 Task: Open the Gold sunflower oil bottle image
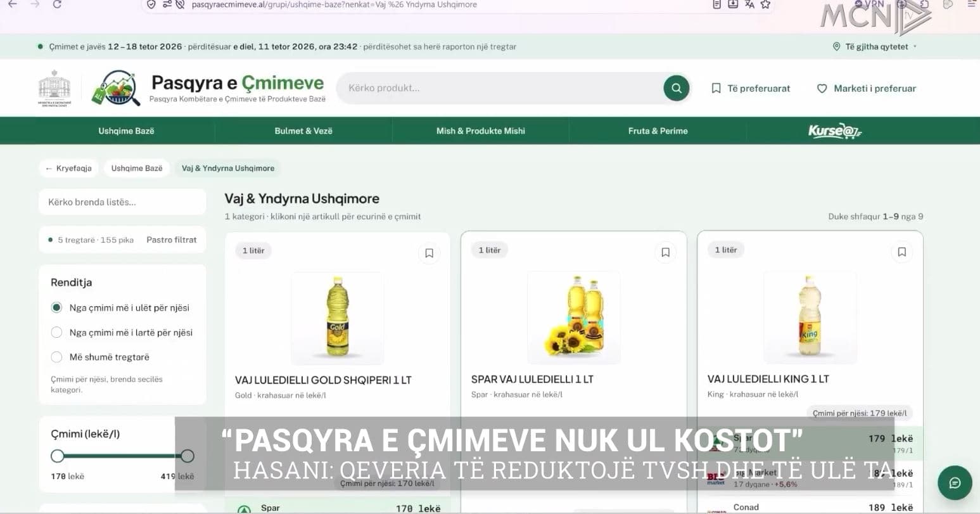click(x=338, y=318)
